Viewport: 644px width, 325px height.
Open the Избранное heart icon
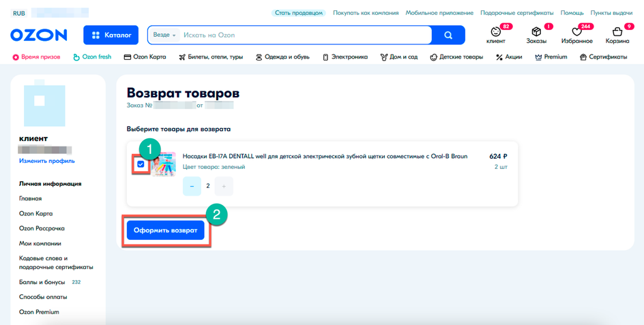577,32
